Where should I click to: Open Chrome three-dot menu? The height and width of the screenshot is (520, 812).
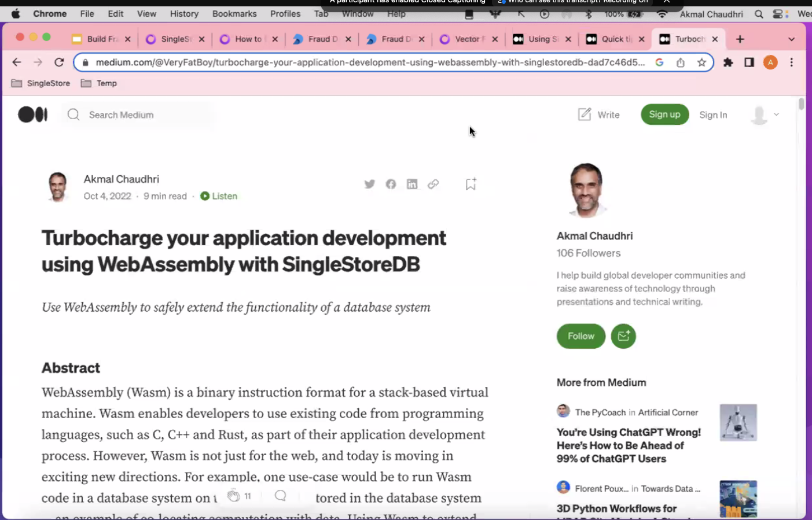791,62
